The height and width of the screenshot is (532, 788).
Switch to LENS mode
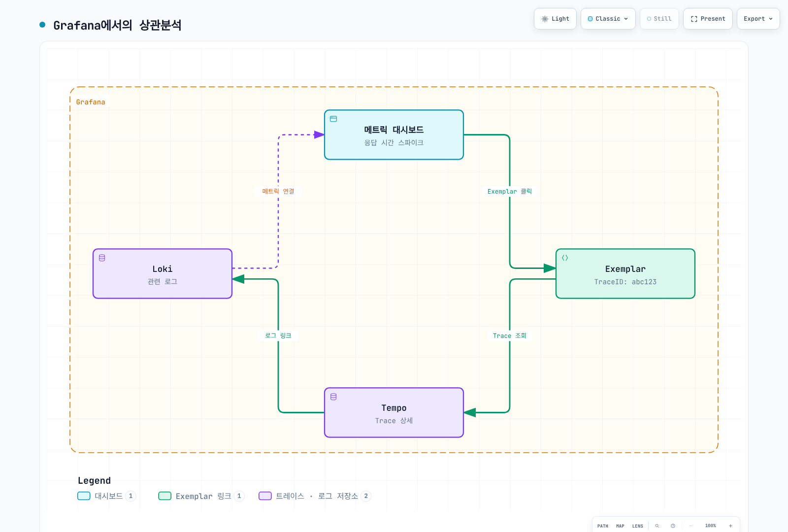tap(638, 526)
